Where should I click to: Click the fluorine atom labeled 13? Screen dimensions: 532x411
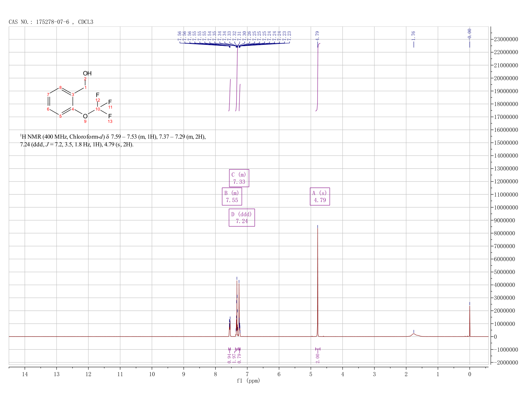tap(110, 116)
